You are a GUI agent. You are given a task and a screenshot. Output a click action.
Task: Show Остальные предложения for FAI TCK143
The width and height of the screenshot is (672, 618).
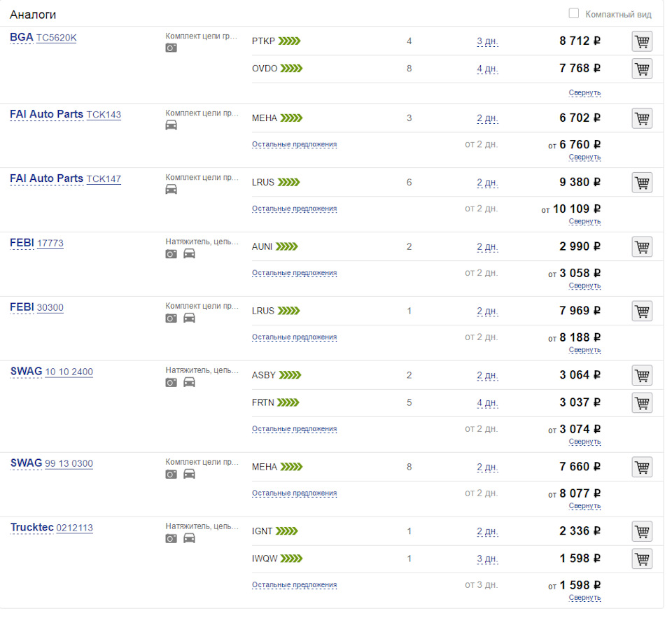point(294,145)
